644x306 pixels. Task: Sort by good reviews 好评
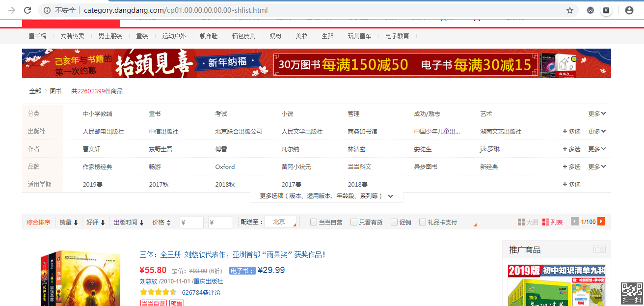[96, 223]
